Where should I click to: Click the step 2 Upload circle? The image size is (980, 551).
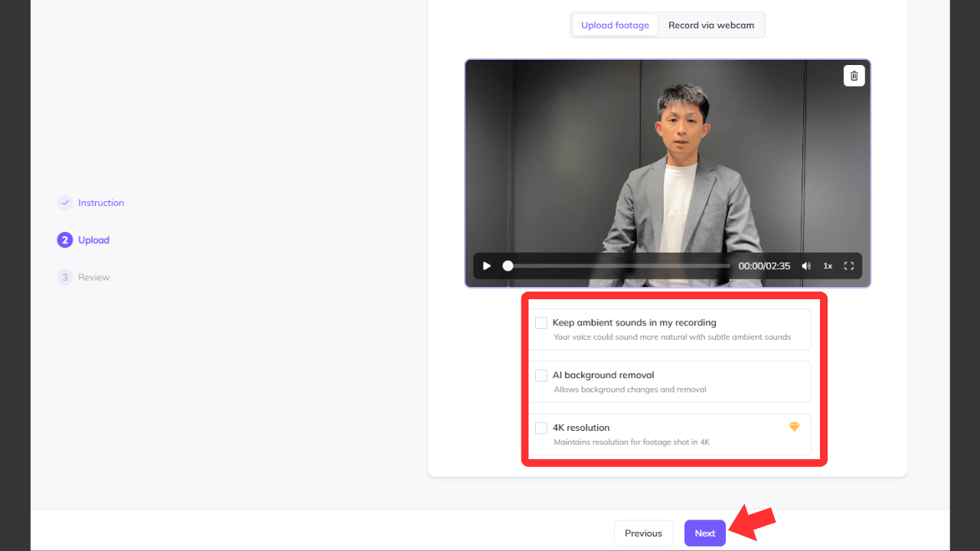point(65,240)
